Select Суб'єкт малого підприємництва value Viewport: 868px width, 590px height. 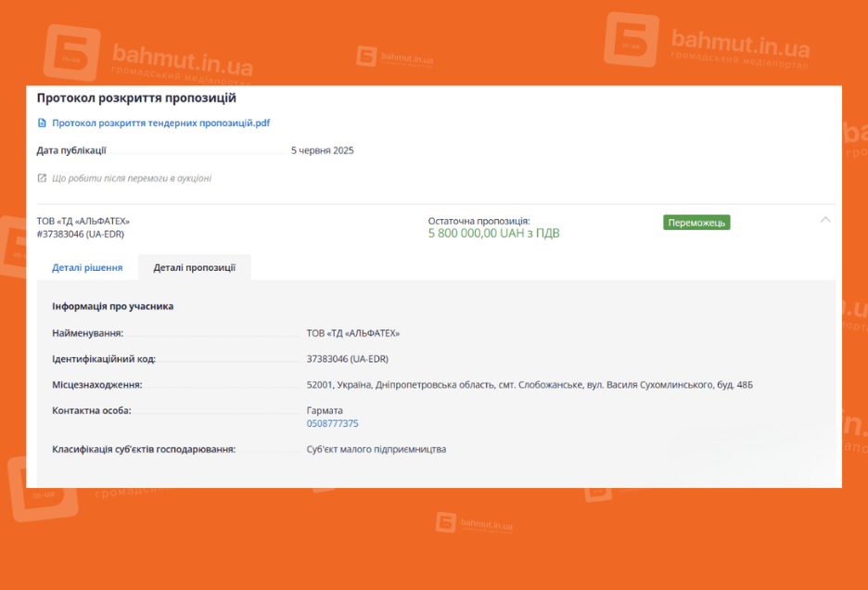pyautogui.click(x=377, y=449)
